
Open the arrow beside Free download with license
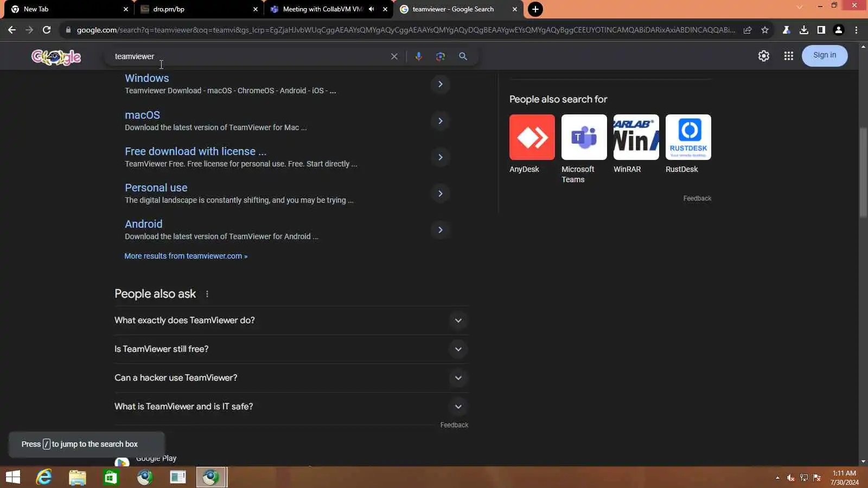tap(441, 157)
